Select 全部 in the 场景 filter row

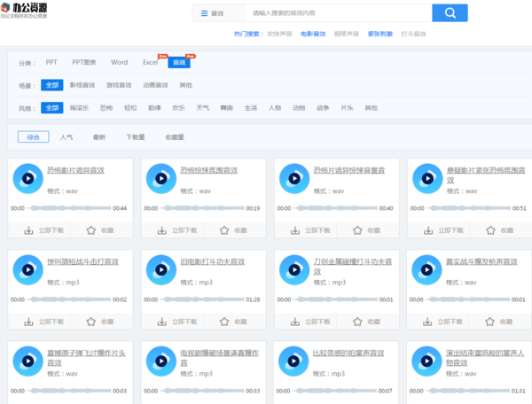52,85
